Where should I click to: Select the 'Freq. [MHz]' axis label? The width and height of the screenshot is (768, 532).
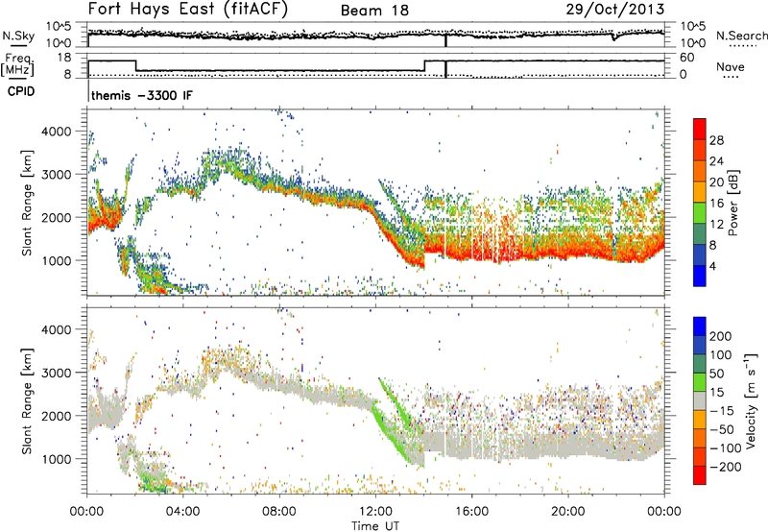coord(17,64)
